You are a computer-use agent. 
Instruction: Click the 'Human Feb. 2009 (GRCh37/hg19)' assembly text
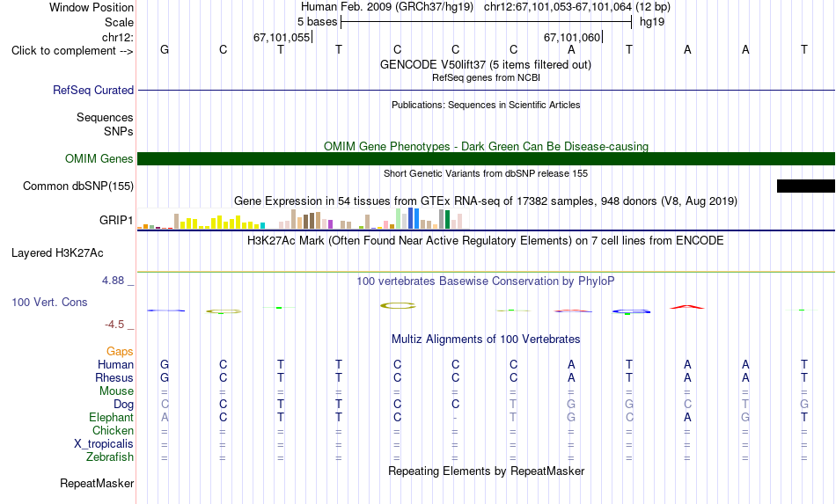tap(387, 7)
